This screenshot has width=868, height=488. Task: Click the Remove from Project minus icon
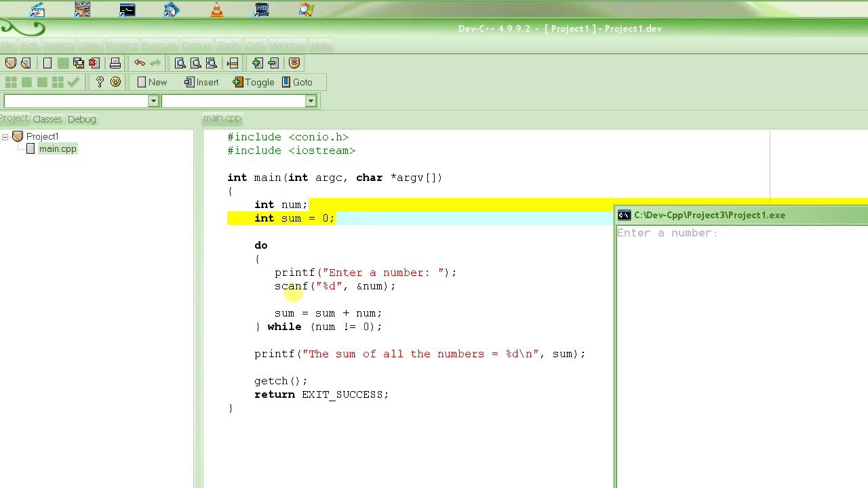pyautogui.click(x=273, y=63)
